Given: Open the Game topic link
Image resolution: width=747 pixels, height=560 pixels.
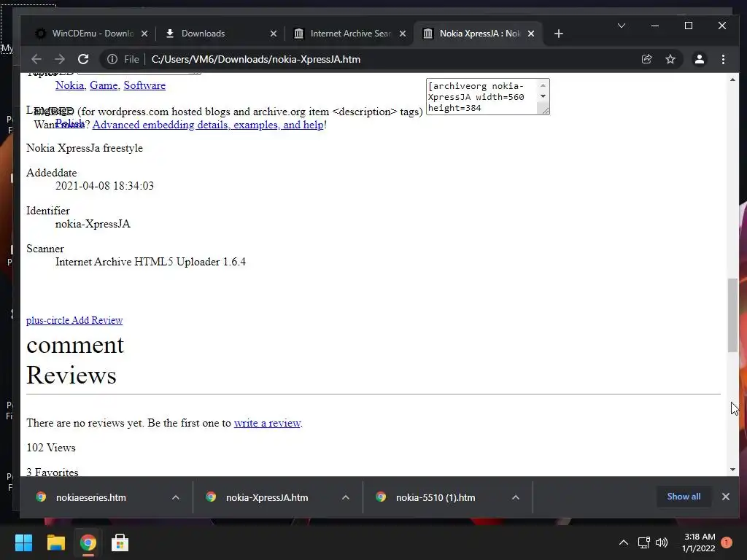Looking at the screenshot, I should pyautogui.click(x=104, y=85).
